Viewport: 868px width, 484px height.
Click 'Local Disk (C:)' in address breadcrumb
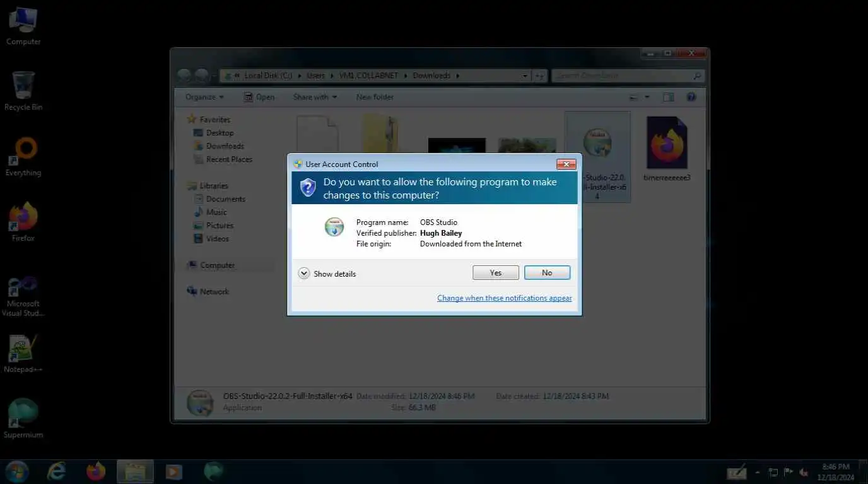pos(267,76)
